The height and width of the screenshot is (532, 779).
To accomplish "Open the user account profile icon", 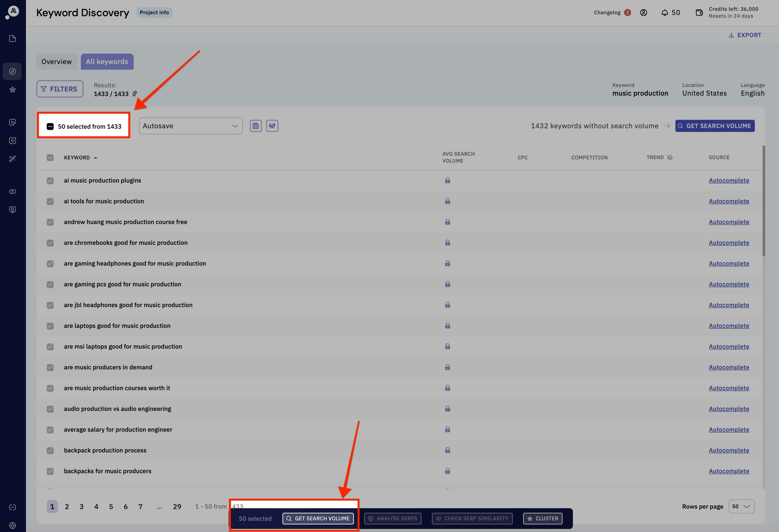I will click(x=643, y=13).
